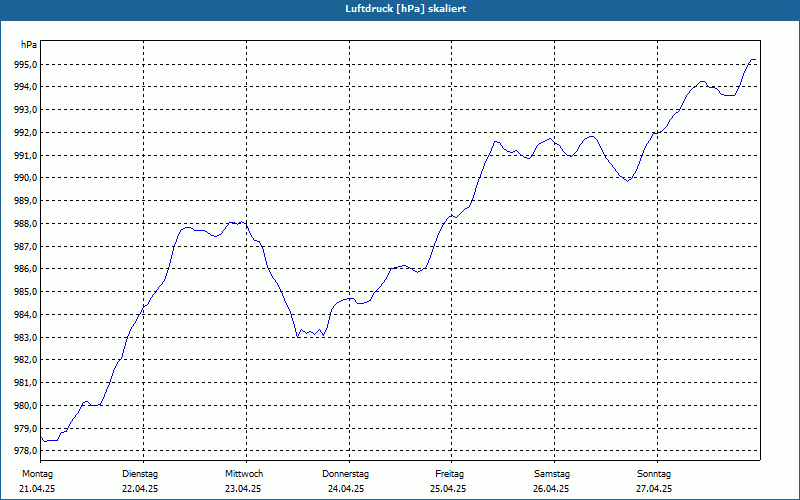Click the 982,0 axis value

(24, 360)
